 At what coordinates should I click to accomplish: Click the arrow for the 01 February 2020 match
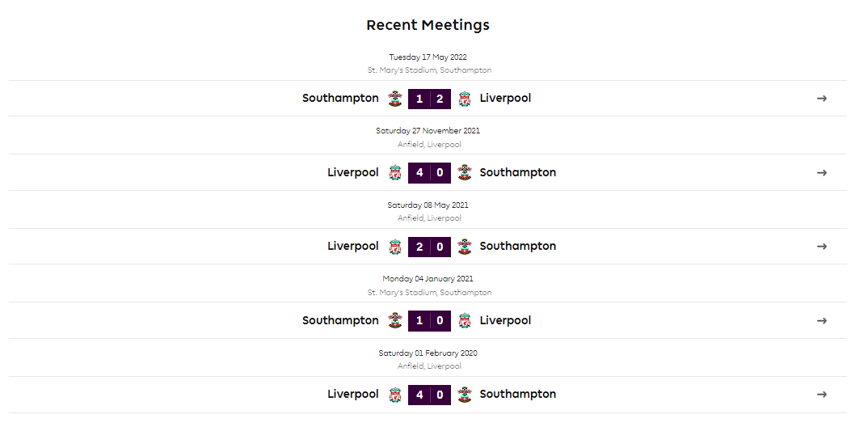point(821,395)
